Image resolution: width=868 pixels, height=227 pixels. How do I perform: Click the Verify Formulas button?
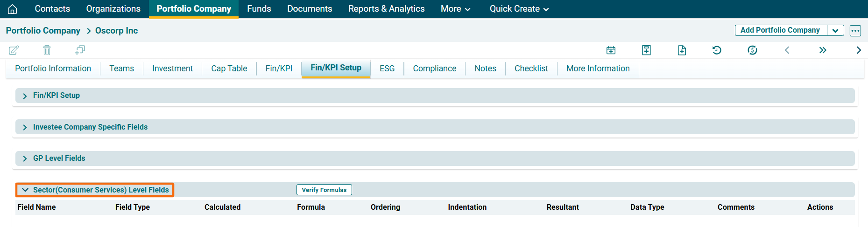click(324, 190)
